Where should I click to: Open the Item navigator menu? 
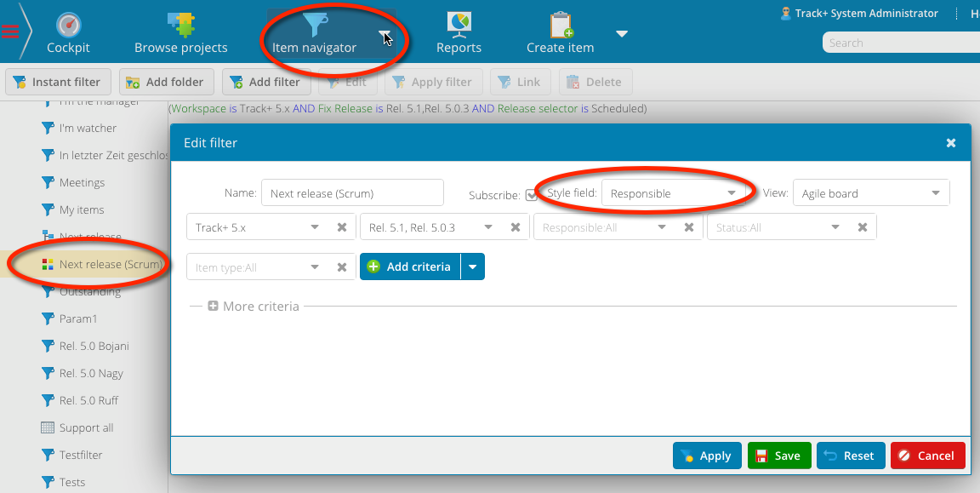(x=314, y=34)
